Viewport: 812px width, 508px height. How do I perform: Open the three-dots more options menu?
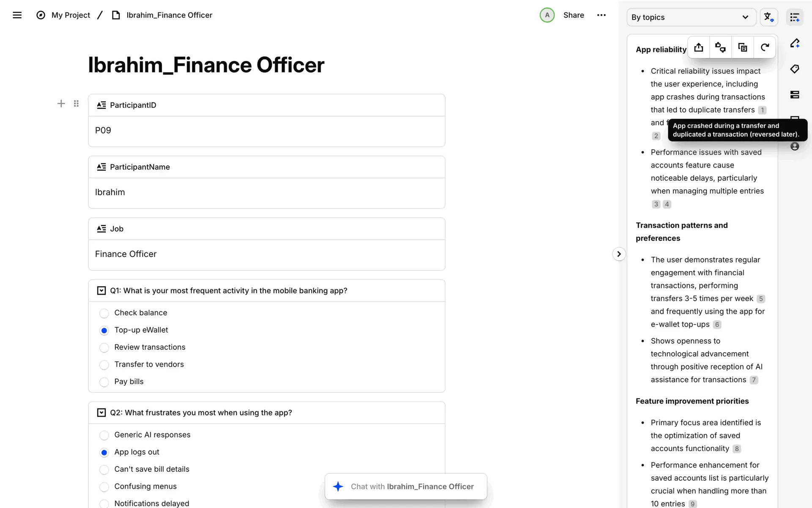(601, 15)
